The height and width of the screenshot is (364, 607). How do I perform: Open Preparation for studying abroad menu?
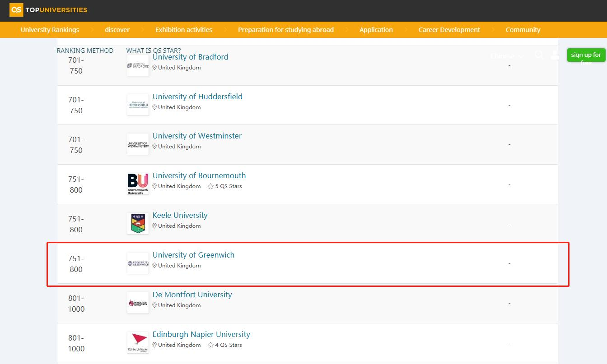point(286,30)
